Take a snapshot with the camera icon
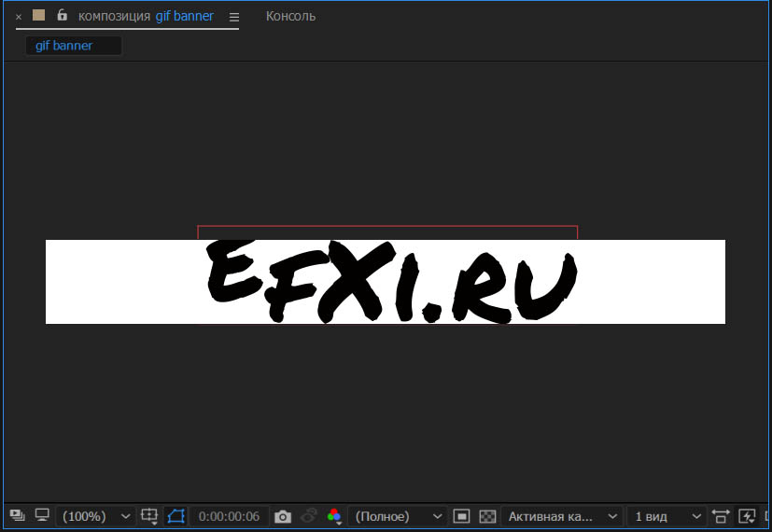772x532 pixels. point(283,517)
